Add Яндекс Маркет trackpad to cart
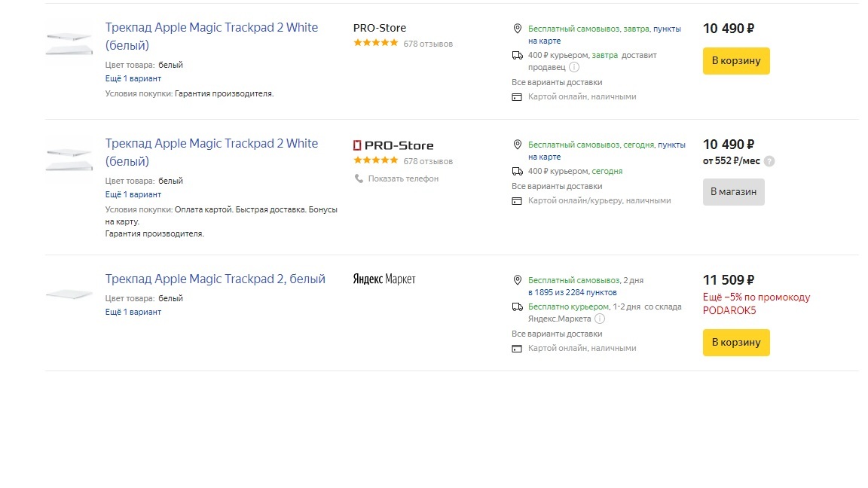This screenshot has width=868, height=488. click(736, 343)
